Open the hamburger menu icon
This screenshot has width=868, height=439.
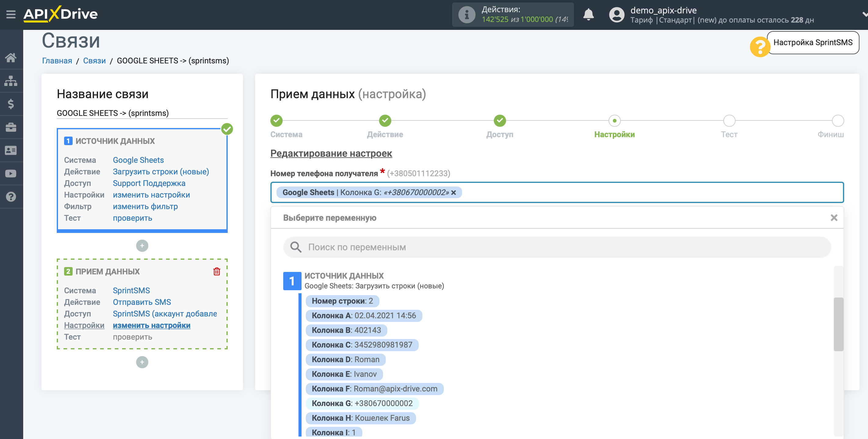coord(11,14)
